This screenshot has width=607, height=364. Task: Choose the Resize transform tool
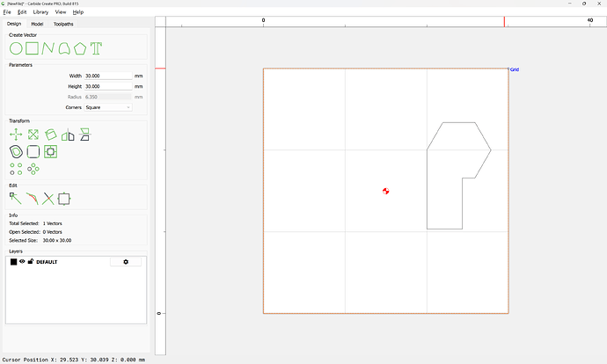point(33,135)
